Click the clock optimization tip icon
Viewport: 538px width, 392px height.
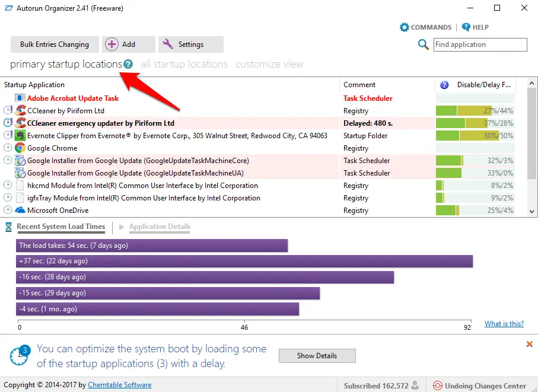pos(20,355)
